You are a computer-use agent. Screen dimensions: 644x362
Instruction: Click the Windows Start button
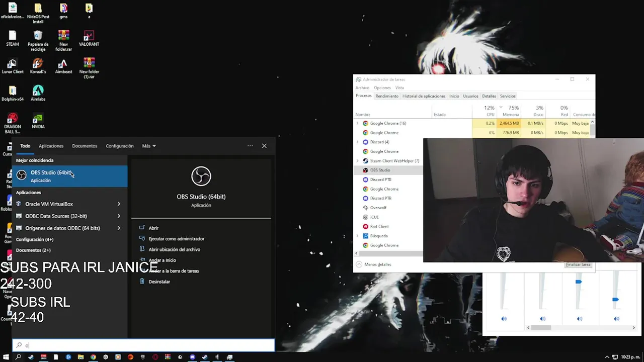click(6, 357)
